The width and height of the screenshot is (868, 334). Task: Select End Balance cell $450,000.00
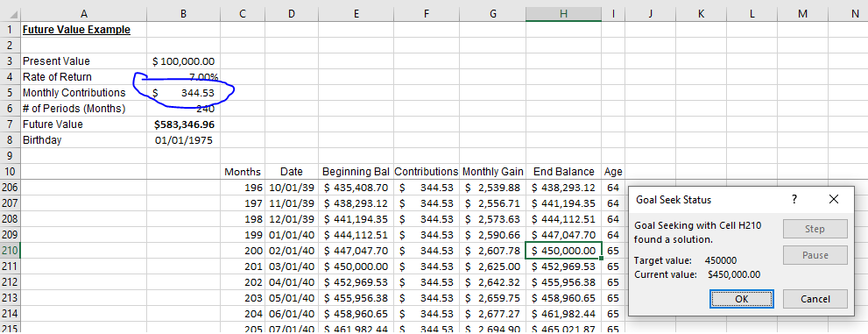[x=563, y=251]
